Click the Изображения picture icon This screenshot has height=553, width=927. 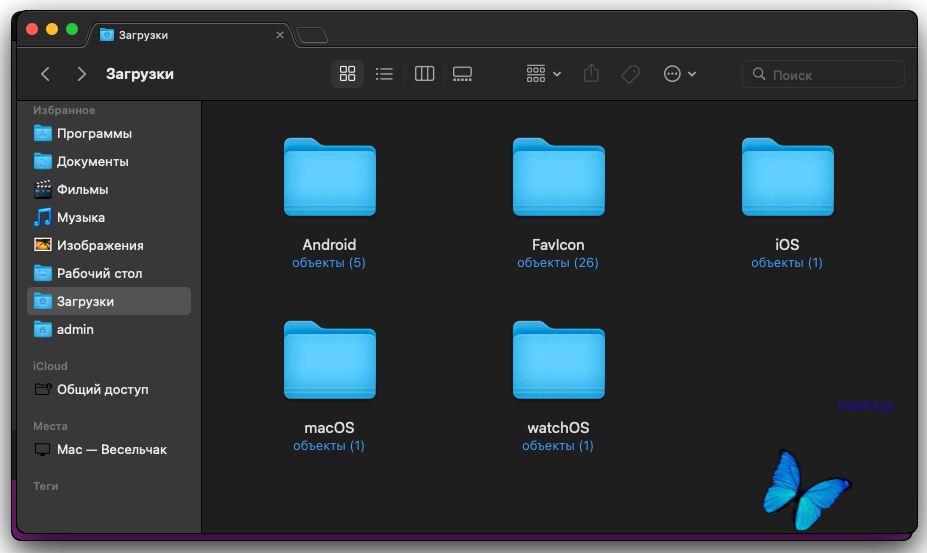[43, 245]
